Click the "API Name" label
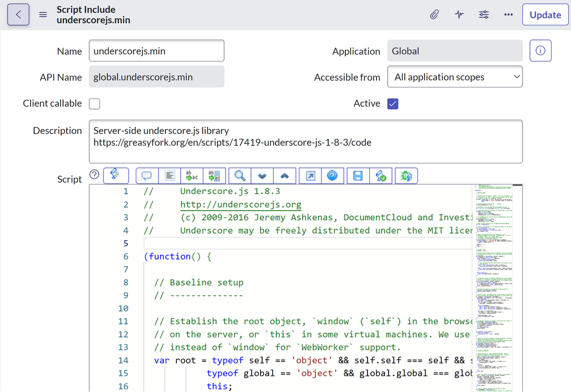Viewport: 571px width, 392px height. click(61, 77)
